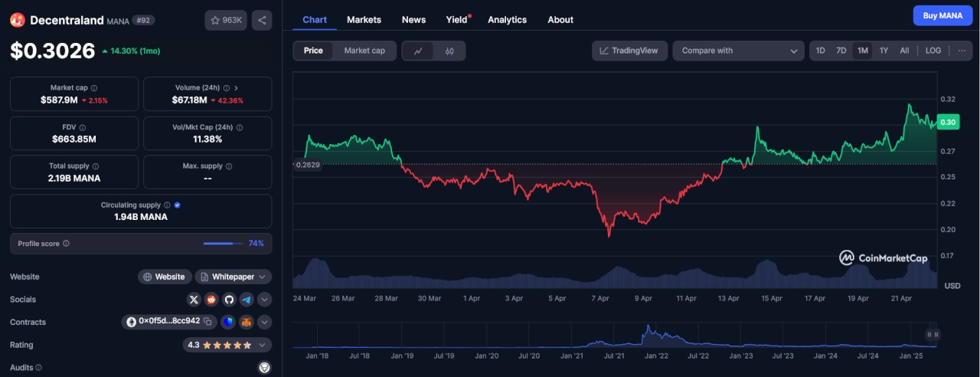The width and height of the screenshot is (980, 377).
Task: Click the Profile score progress bar
Action: click(x=224, y=244)
